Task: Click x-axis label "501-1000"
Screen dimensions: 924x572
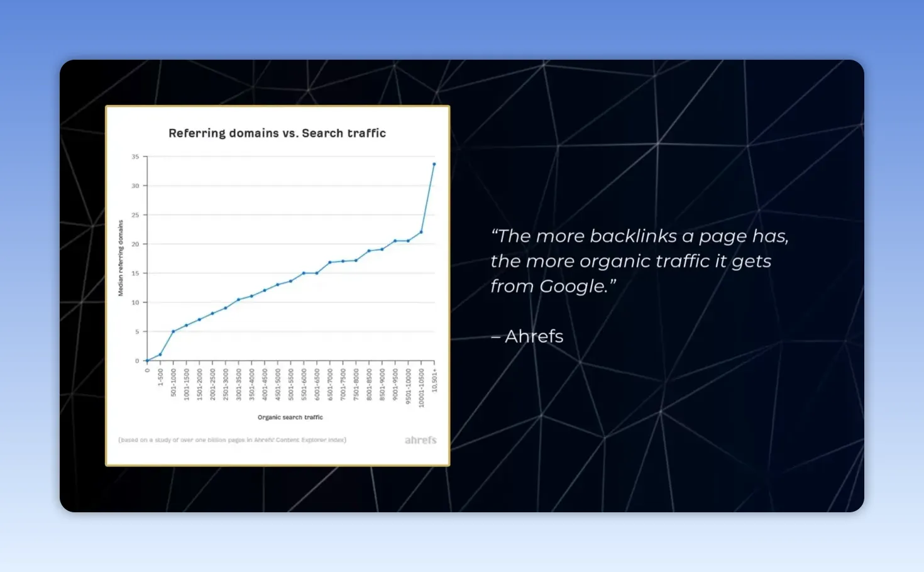Action: [x=173, y=383]
